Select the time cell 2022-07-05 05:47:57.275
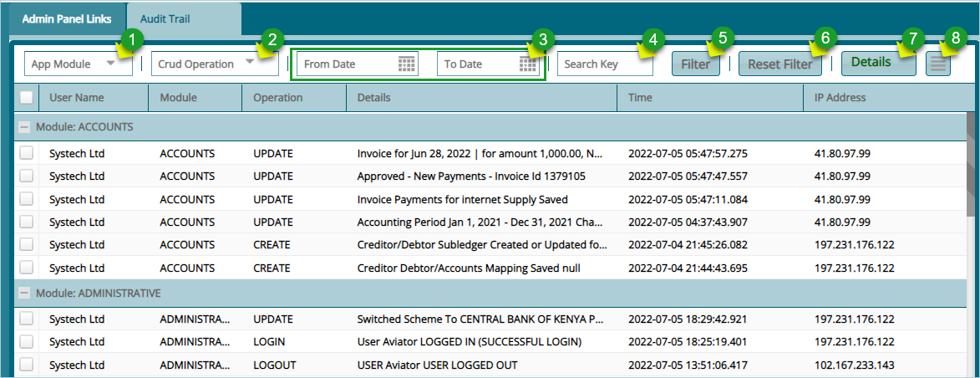Screen dimensions: 980x378 pos(688,154)
